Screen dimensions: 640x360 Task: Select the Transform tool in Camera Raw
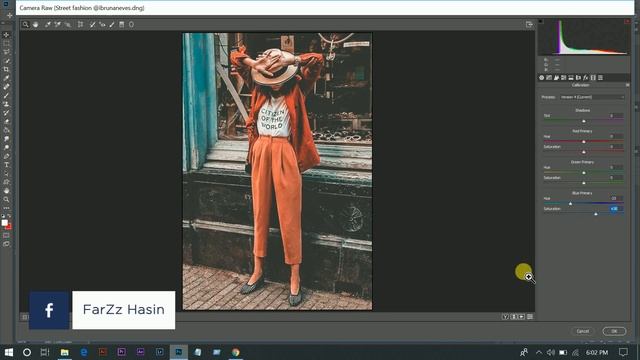point(80,24)
